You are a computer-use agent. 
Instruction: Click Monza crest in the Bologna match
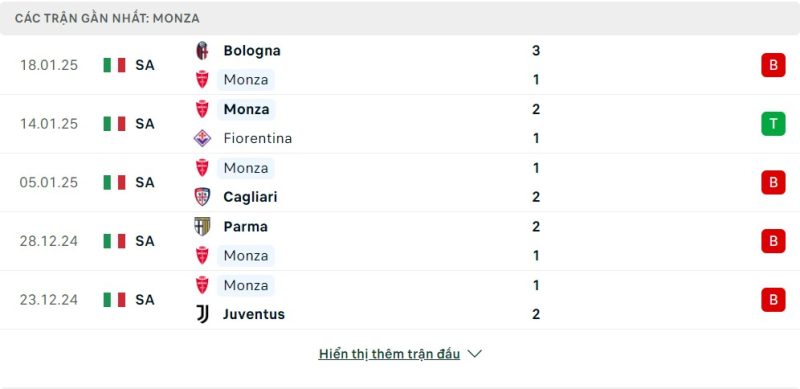point(203,80)
